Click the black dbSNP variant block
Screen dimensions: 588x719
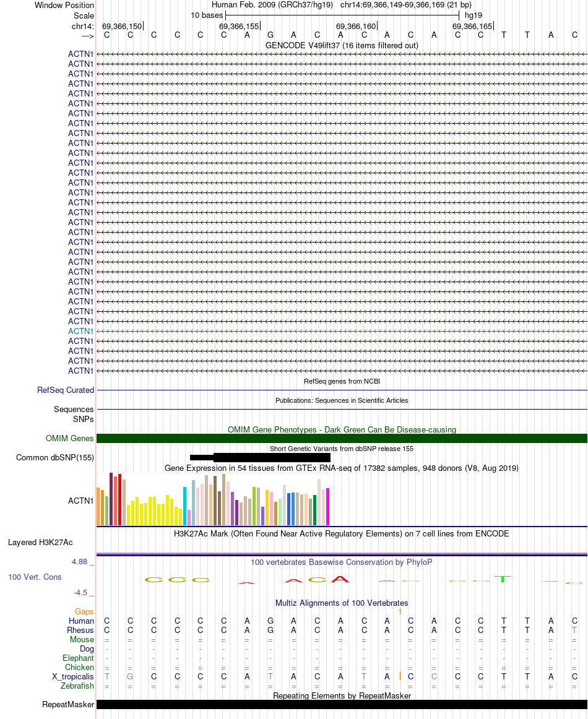272,457
